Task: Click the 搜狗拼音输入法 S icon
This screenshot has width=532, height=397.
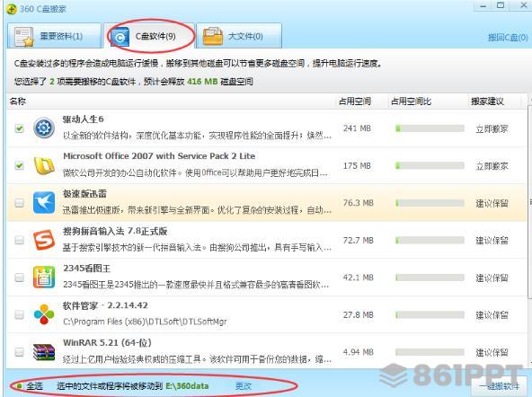Action: click(x=44, y=240)
